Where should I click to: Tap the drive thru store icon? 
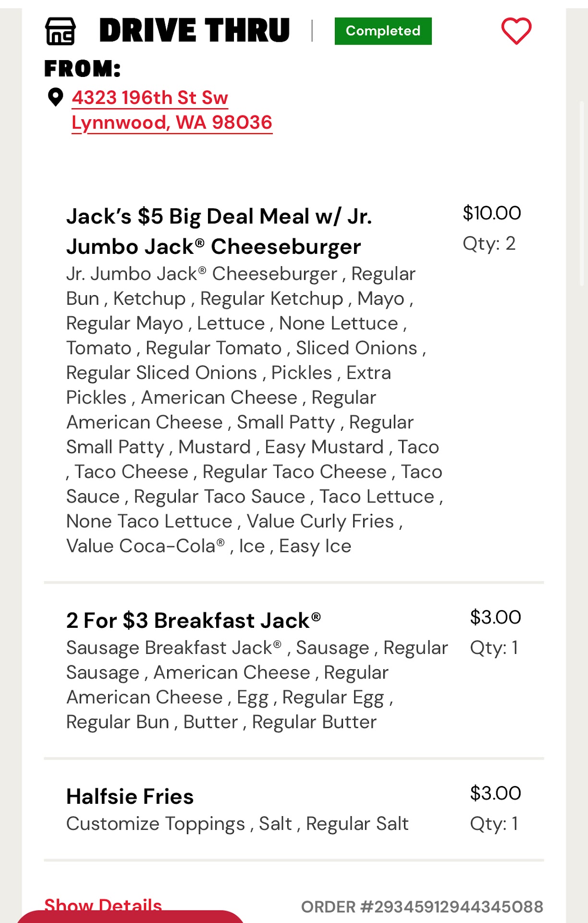(60, 31)
